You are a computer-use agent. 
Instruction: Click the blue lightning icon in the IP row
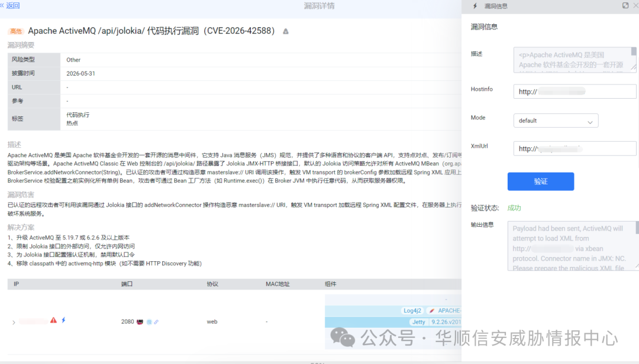pyautogui.click(x=63, y=320)
